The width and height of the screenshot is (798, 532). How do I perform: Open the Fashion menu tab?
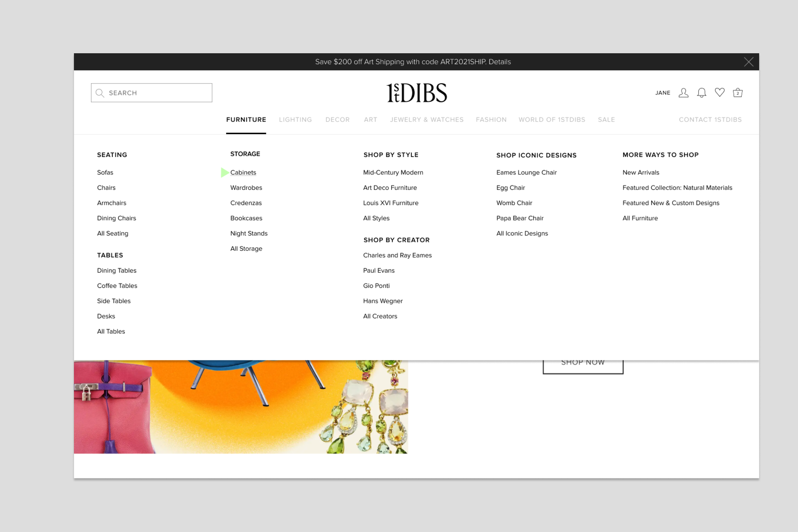coord(491,120)
